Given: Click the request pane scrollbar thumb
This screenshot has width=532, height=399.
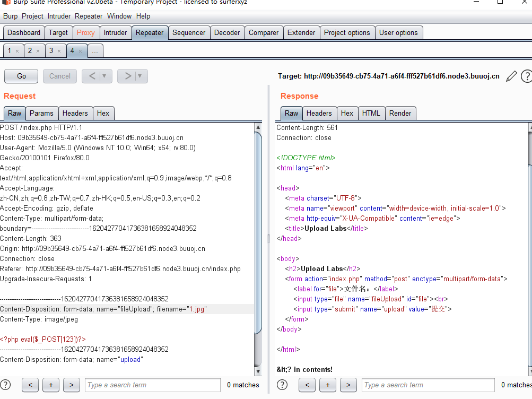Looking at the screenshot, I should click(258, 233).
